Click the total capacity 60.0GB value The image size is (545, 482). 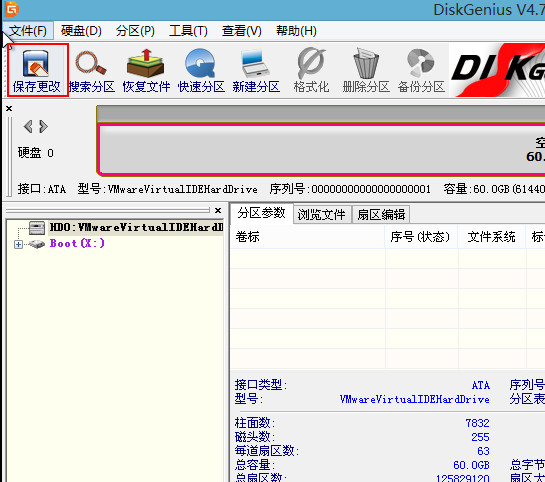pyautogui.click(x=471, y=465)
